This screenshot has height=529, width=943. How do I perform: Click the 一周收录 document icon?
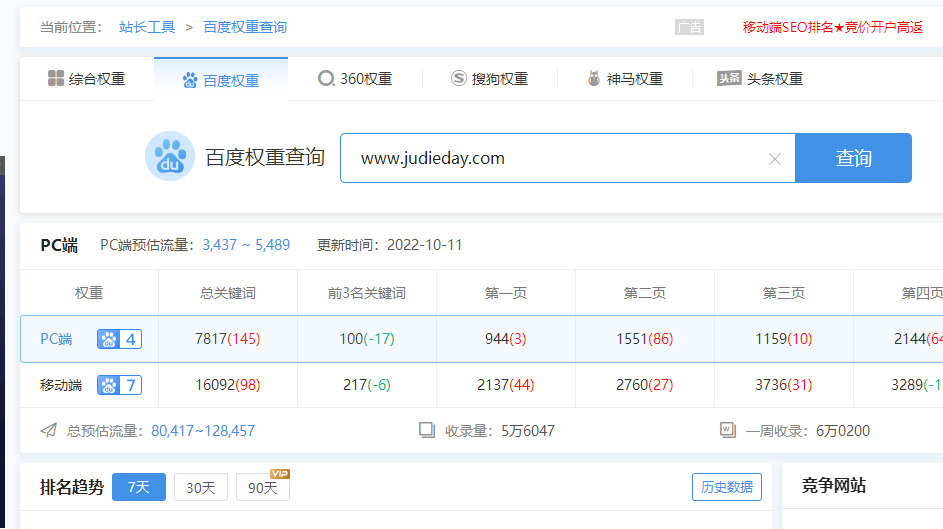tap(728, 430)
